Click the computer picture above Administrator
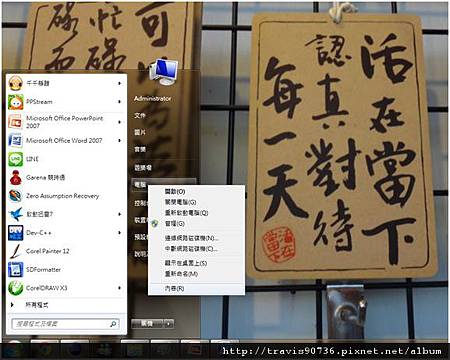The height and width of the screenshot is (360, 450). point(163,71)
